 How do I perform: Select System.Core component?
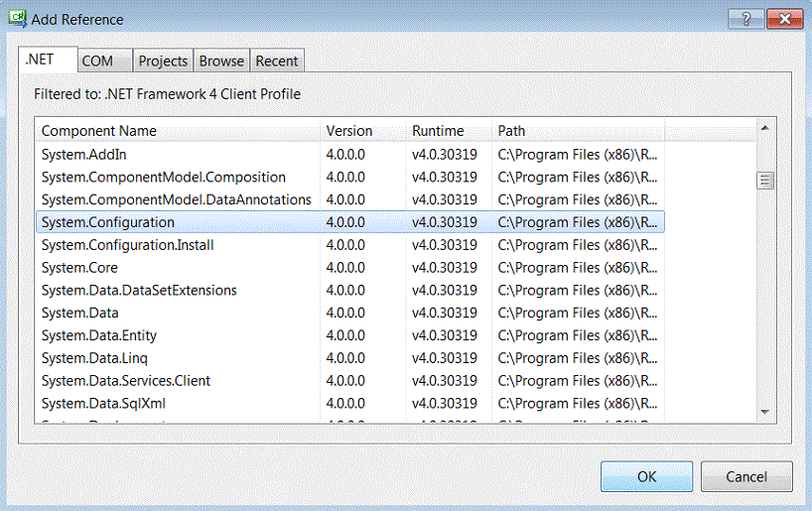350,268
